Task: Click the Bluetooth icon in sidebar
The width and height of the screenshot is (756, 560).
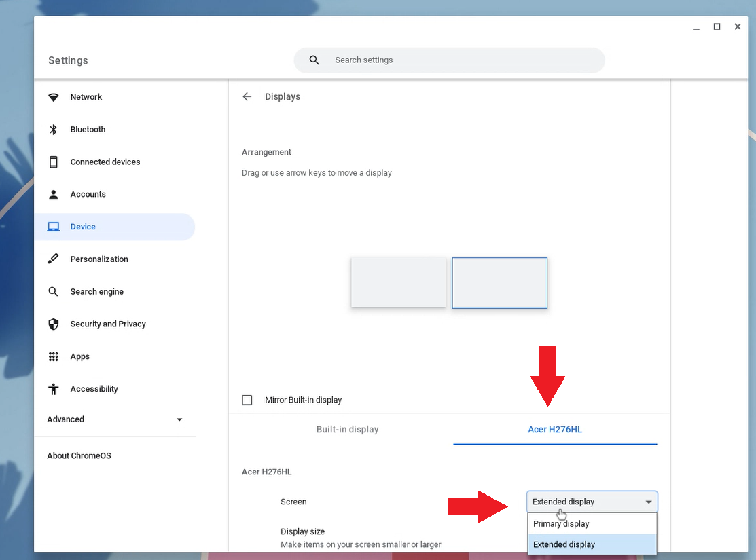Action: (54, 130)
